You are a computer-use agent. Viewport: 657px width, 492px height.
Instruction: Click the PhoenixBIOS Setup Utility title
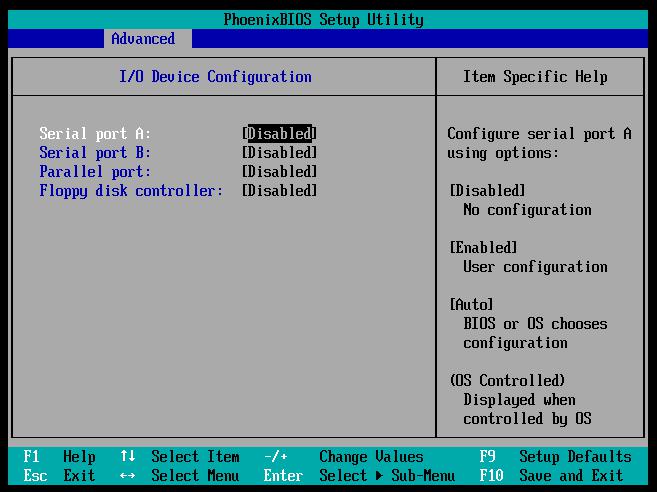pos(323,20)
